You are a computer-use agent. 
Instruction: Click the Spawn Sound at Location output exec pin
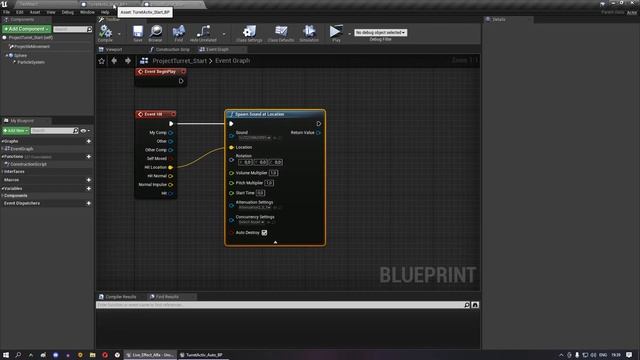click(319, 124)
